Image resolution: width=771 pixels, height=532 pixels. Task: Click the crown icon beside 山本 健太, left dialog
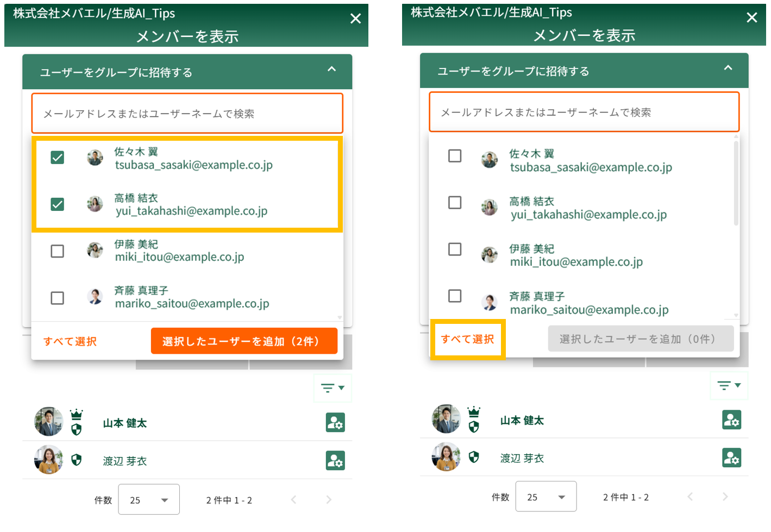point(77,415)
